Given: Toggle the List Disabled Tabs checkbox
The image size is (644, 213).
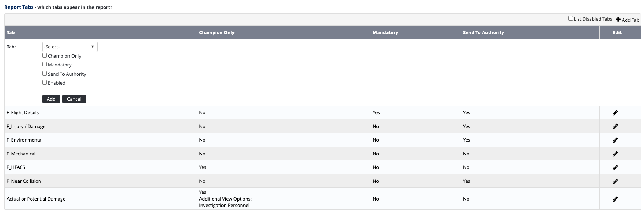Looking at the screenshot, I should [571, 18].
